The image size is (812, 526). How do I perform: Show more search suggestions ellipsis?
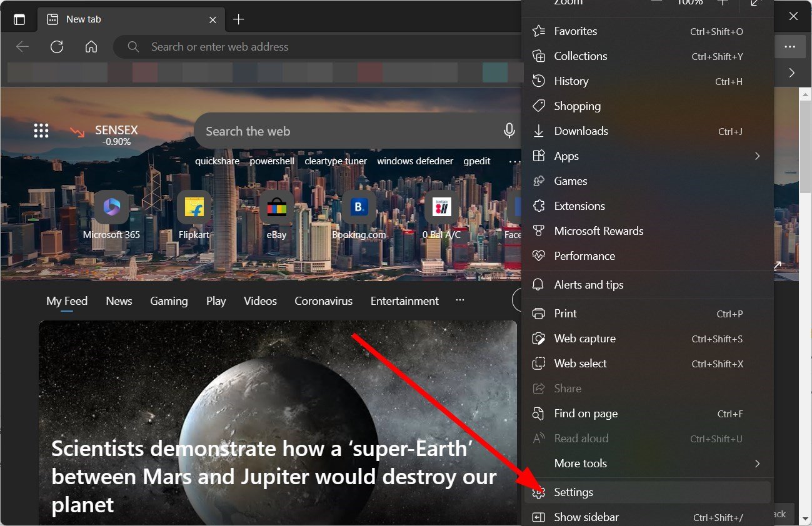coord(514,161)
